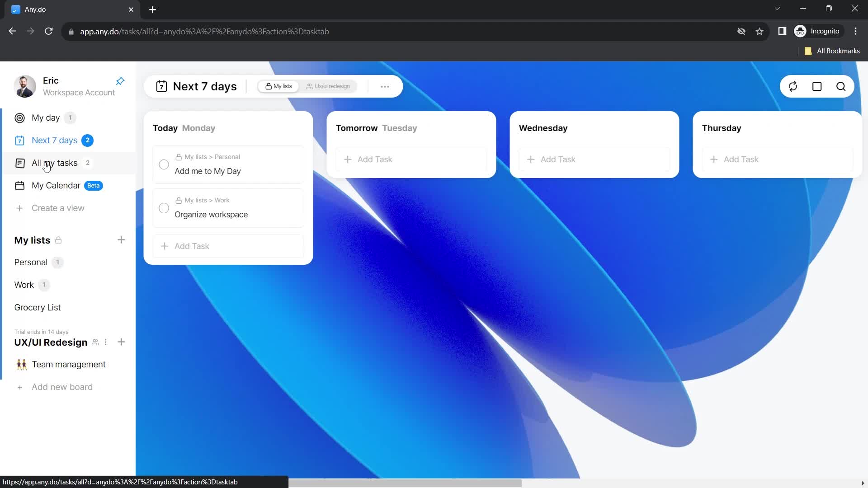Click Add new board button
This screenshot has height=488, width=868.
(x=62, y=387)
